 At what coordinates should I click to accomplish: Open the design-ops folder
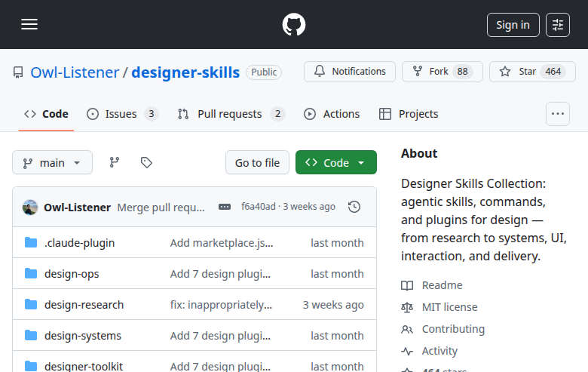click(72, 274)
